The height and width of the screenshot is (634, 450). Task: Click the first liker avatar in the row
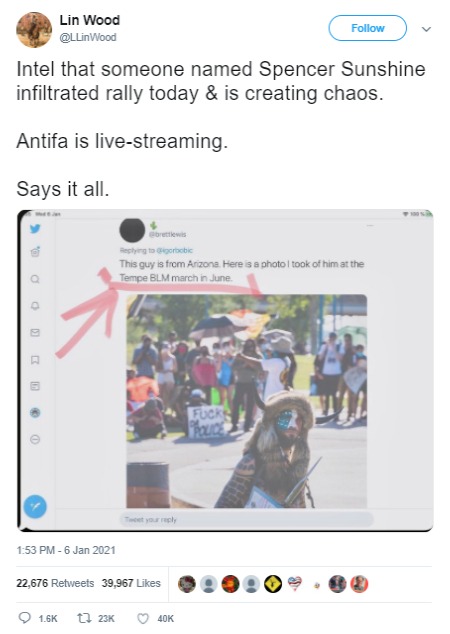tap(186, 584)
